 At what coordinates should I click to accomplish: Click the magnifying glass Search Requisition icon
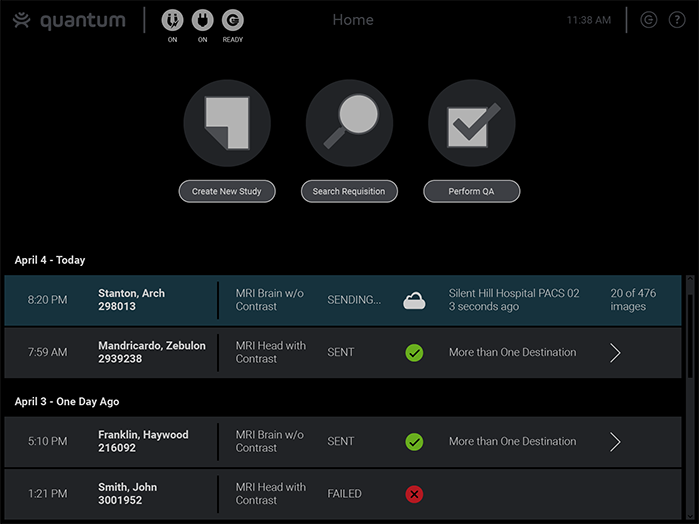point(349,123)
